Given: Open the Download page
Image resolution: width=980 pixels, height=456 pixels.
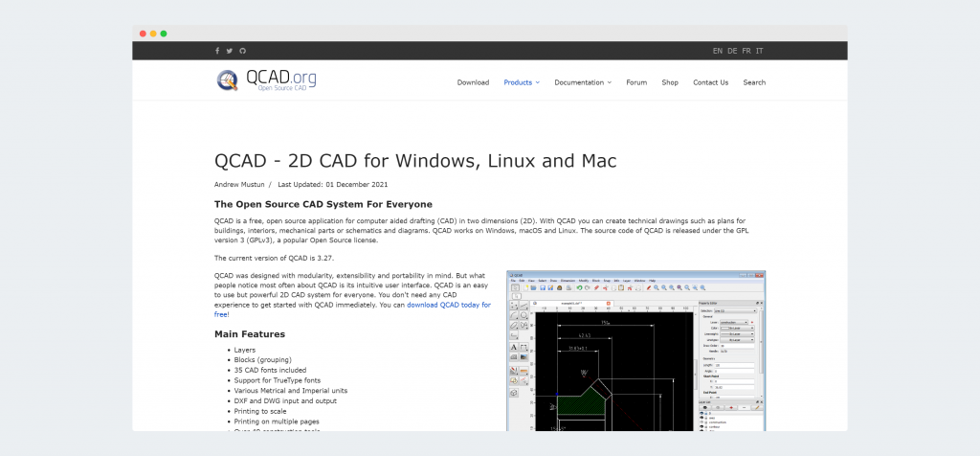Looking at the screenshot, I should (x=473, y=82).
